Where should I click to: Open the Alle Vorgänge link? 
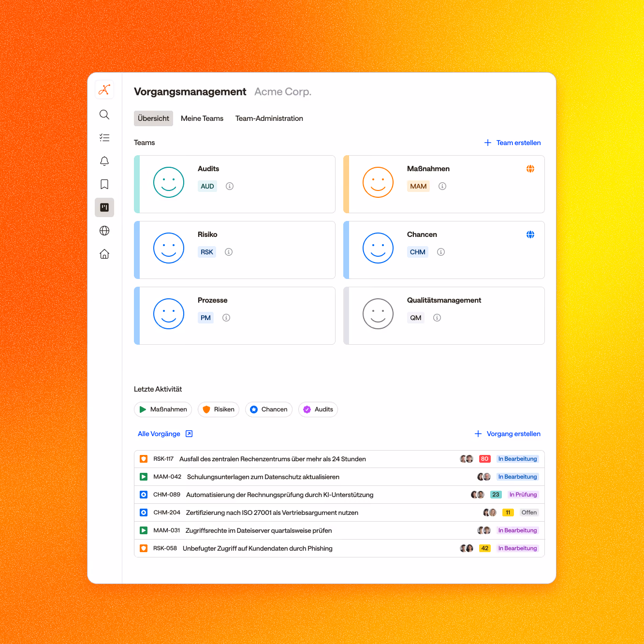165,434
